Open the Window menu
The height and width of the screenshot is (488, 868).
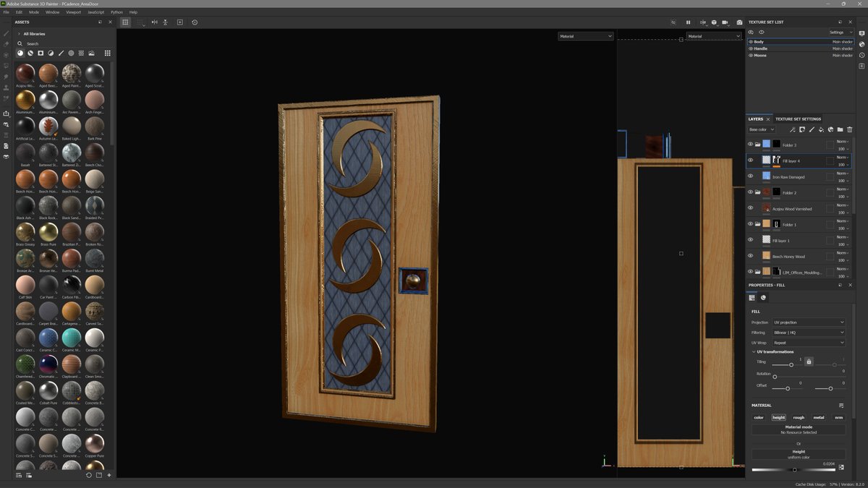53,12
